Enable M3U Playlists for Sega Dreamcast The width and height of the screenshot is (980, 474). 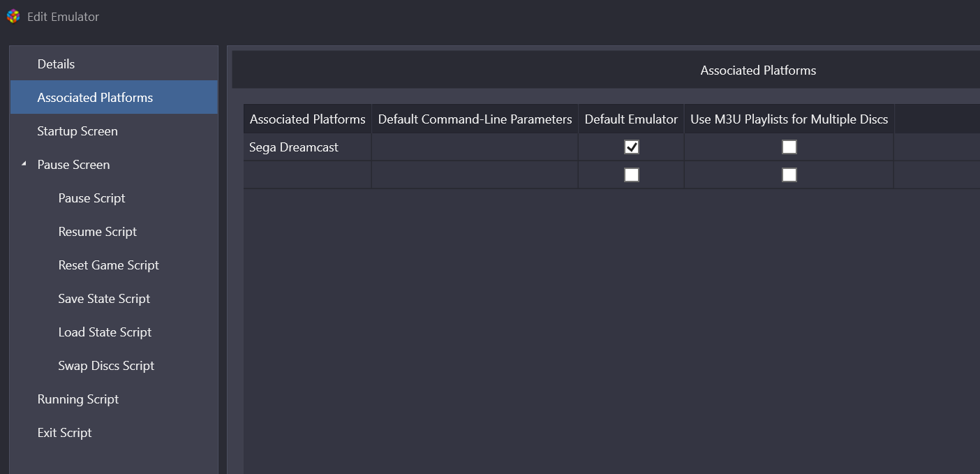click(789, 147)
